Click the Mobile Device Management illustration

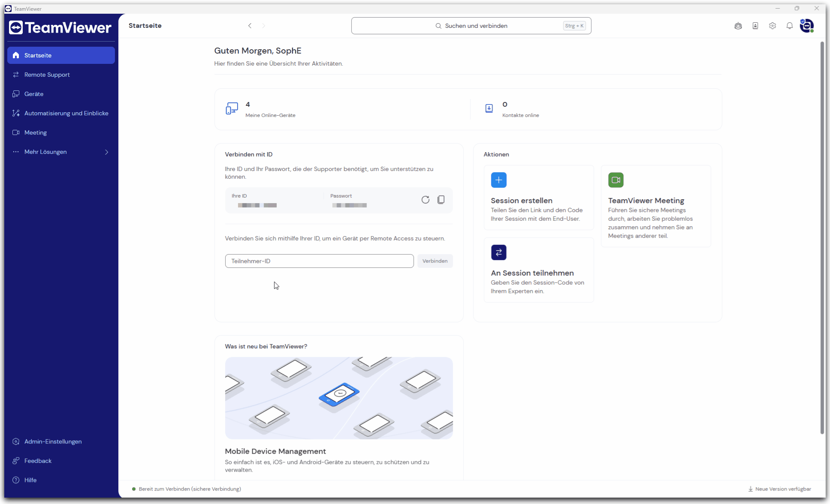pos(339,398)
